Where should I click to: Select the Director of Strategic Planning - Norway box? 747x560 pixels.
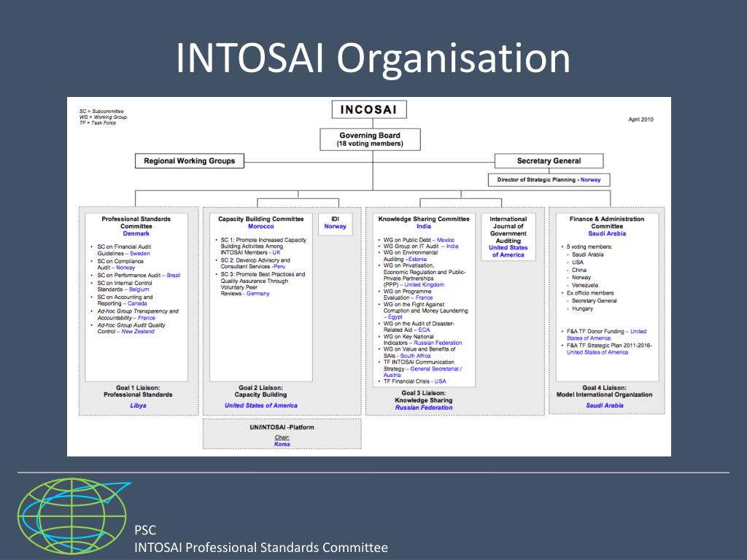tap(549, 180)
